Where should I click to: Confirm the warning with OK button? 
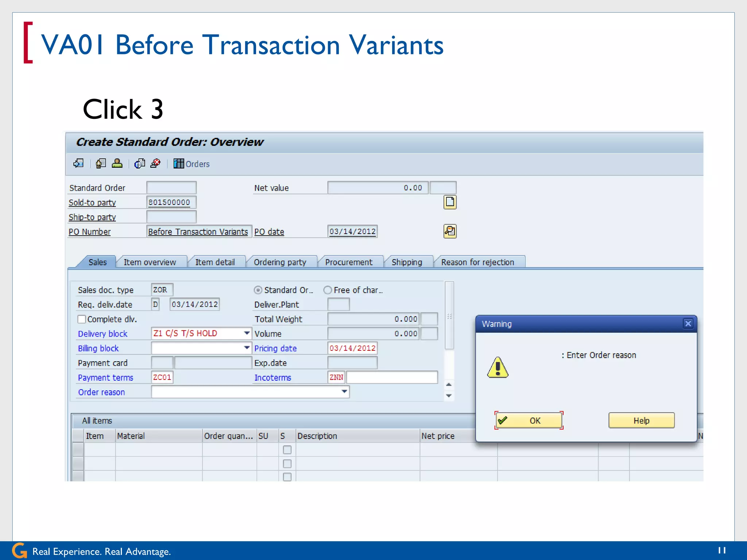click(529, 421)
